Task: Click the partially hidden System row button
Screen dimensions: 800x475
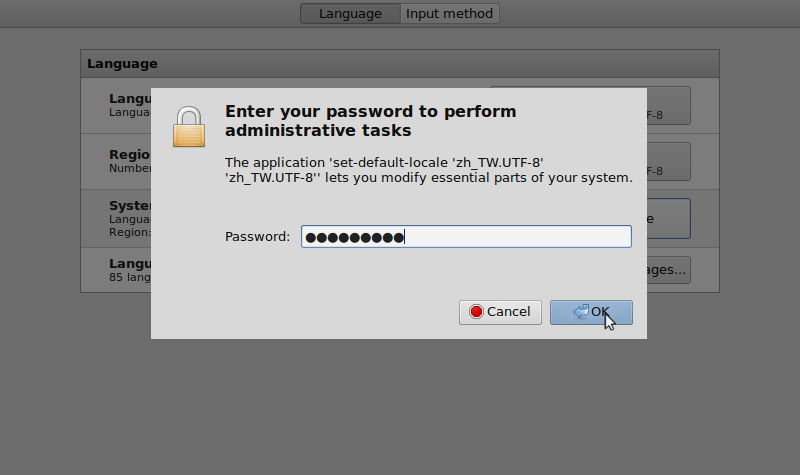Action: (668, 219)
